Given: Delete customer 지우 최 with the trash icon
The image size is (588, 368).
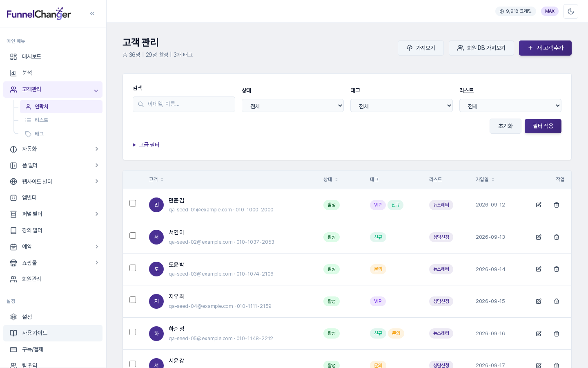Looking at the screenshot, I should [x=557, y=301].
